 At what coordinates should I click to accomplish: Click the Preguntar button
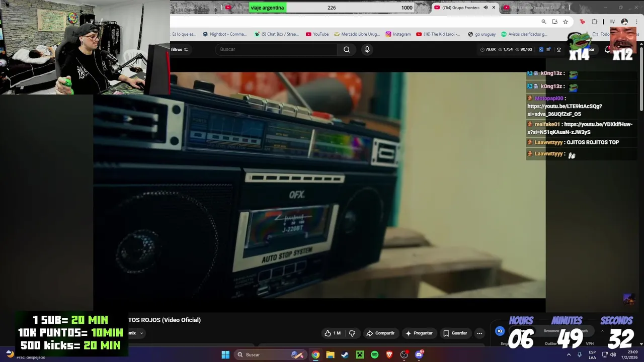pos(419,333)
